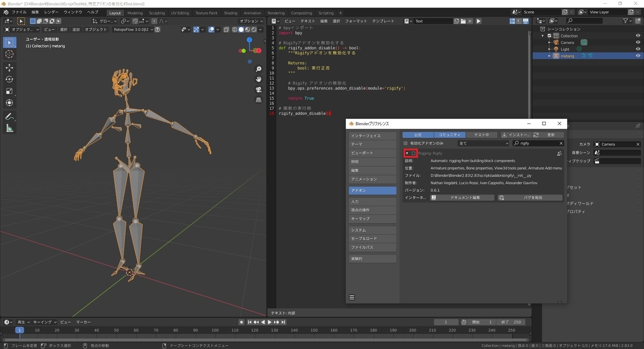Select the Move tool in viewport toolbar

tap(10, 68)
